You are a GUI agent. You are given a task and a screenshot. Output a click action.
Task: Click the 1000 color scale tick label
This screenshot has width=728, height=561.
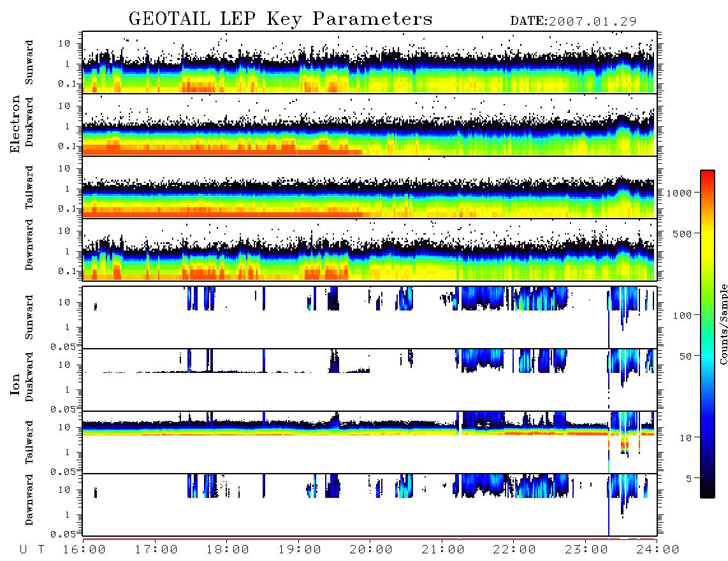[680, 193]
